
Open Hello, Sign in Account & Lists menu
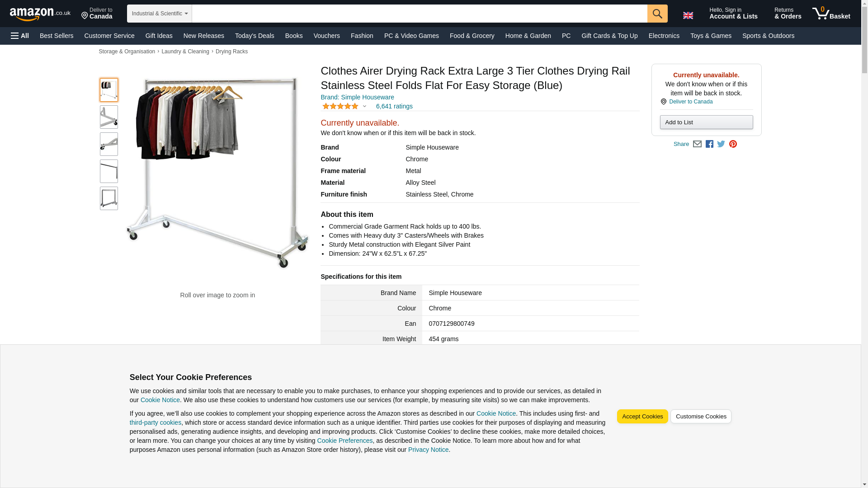point(733,14)
